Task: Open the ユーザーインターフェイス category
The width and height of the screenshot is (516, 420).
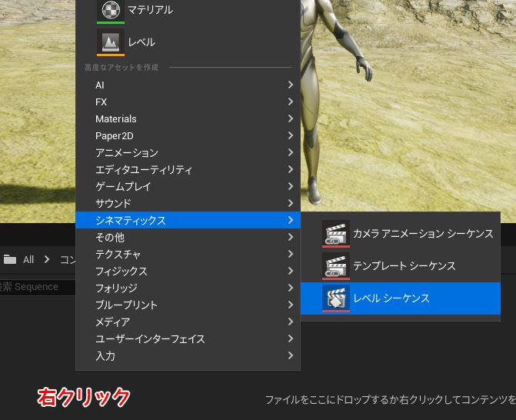Action: point(150,338)
